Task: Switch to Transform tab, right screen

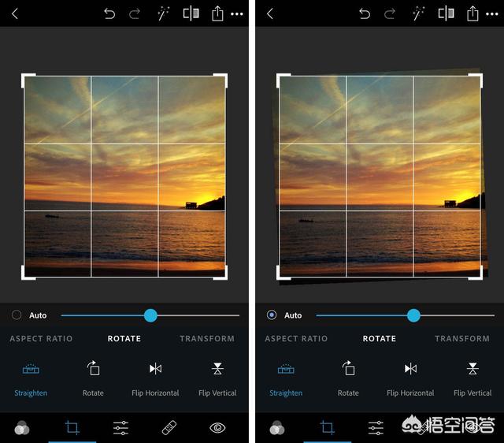Action: 462,338
